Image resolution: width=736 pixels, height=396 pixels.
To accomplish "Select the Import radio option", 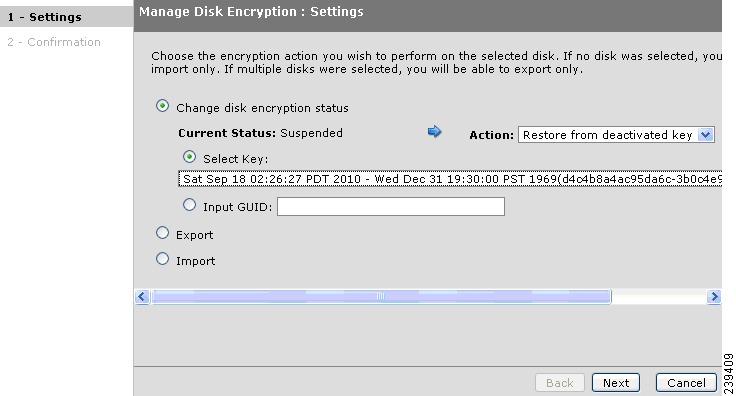I will point(162,259).
